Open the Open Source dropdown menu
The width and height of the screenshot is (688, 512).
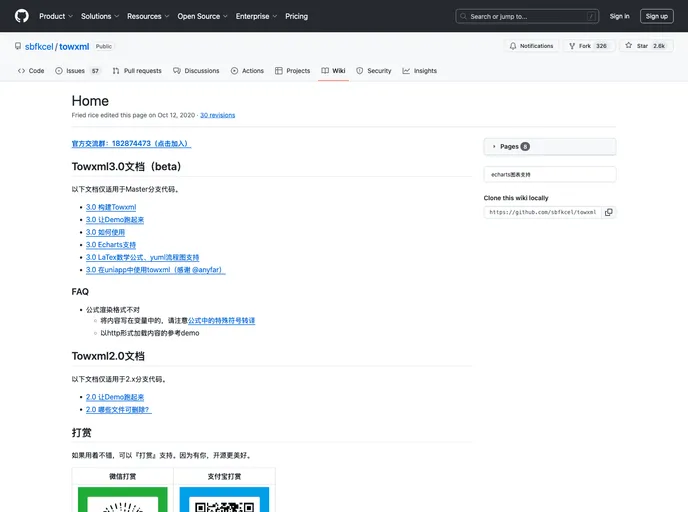[x=202, y=16]
